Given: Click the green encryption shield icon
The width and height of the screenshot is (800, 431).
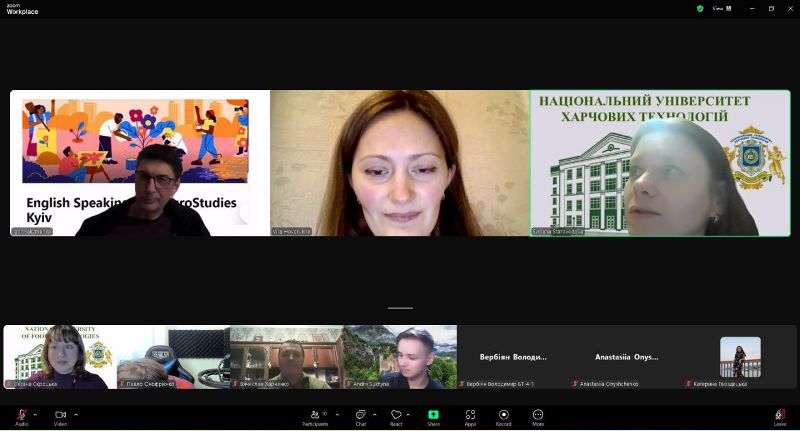Looking at the screenshot, I should pyautogui.click(x=700, y=8).
